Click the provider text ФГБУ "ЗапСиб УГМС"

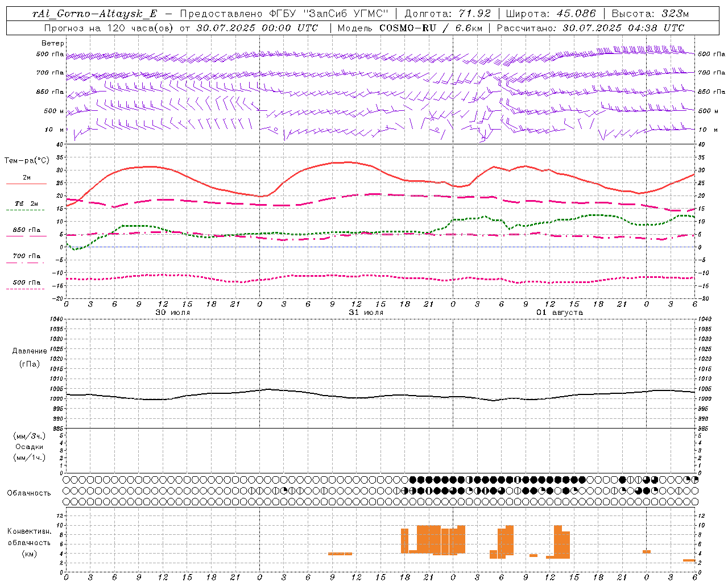(x=328, y=14)
